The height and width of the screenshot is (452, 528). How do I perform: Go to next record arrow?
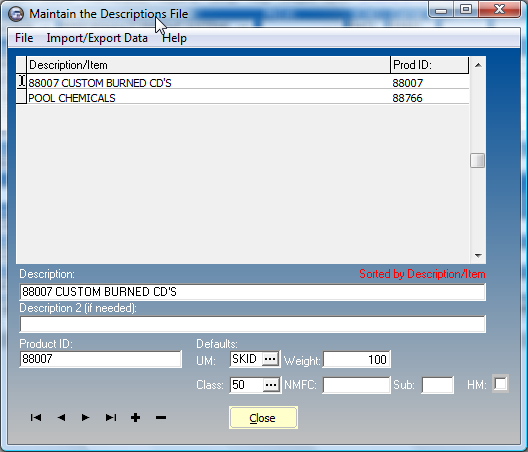point(86,418)
